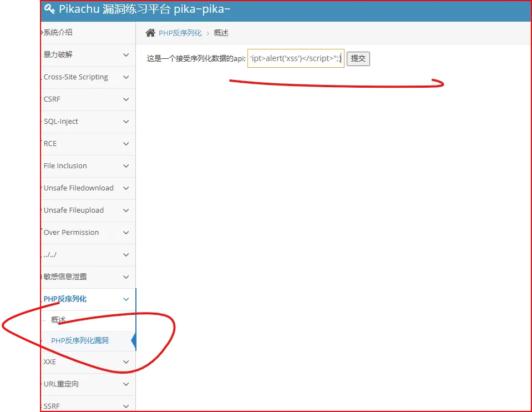532x412 pixels.
Task: Expand the Cross-Site Scripting chevron
Action: pyautogui.click(x=126, y=77)
